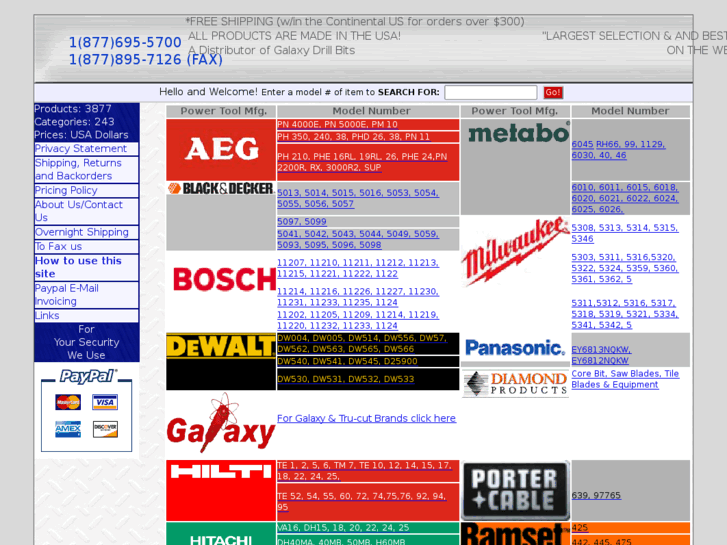Open Porter Cable 639, 97765 link
This screenshot has width=727, height=545.
596,495
